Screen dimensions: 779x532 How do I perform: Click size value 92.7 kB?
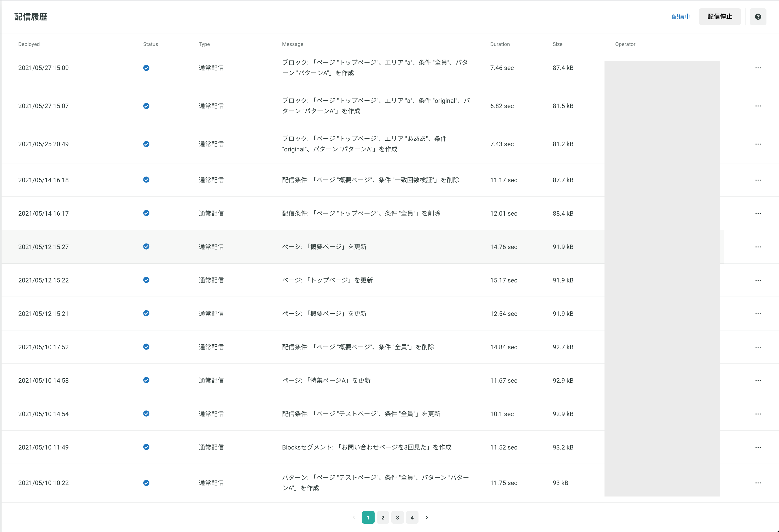click(x=563, y=347)
